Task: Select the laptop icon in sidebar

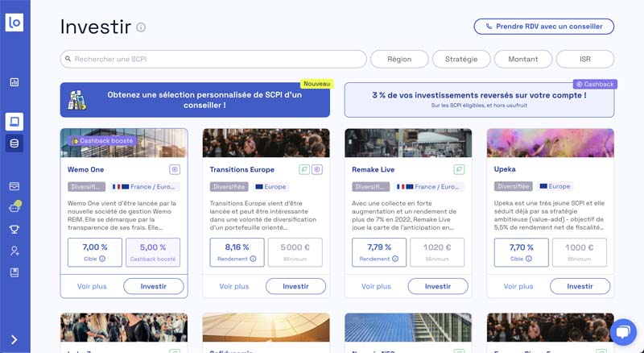Action: coord(14,122)
